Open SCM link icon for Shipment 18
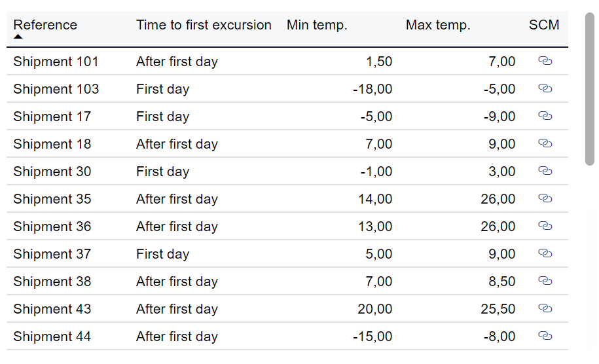Screen dimensions: 599x364 [x=545, y=143]
